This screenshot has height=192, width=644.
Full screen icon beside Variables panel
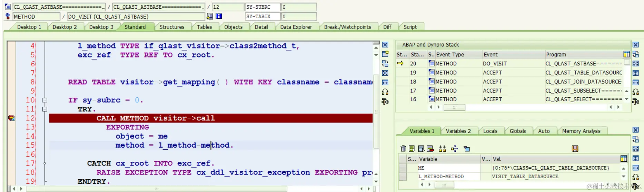pos(635,149)
